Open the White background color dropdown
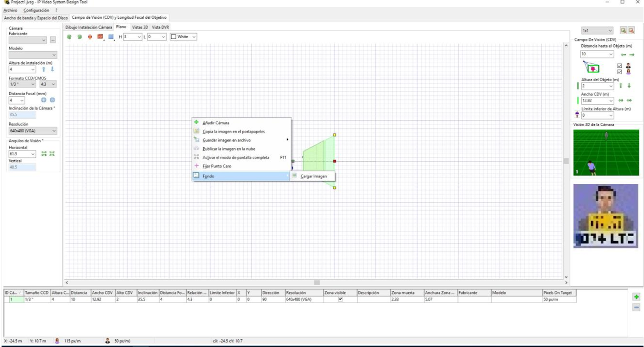The height and width of the screenshot is (347, 644). pos(183,37)
